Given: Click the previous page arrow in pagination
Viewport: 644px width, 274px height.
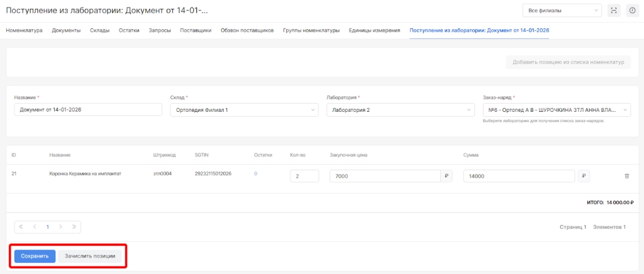Looking at the screenshot, I should (x=34, y=227).
